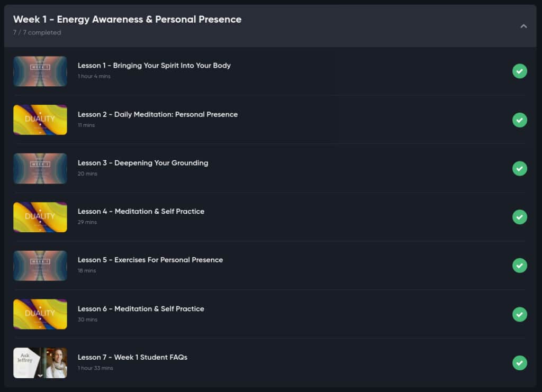The width and height of the screenshot is (542, 392).
Task: Toggle Lesson 3 completed checkmark
Action: click(x=520, y=169)
